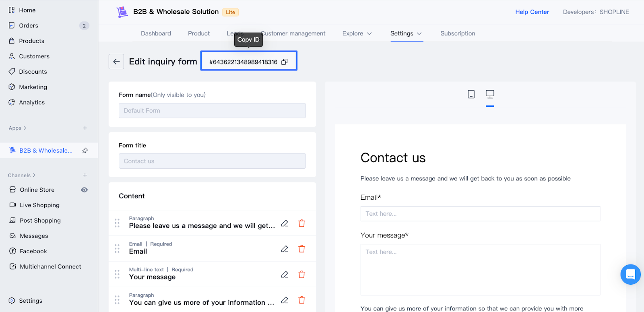Open the Subscription tab
The height and width of the screenshot is (312, 644).
pos(458,33)
